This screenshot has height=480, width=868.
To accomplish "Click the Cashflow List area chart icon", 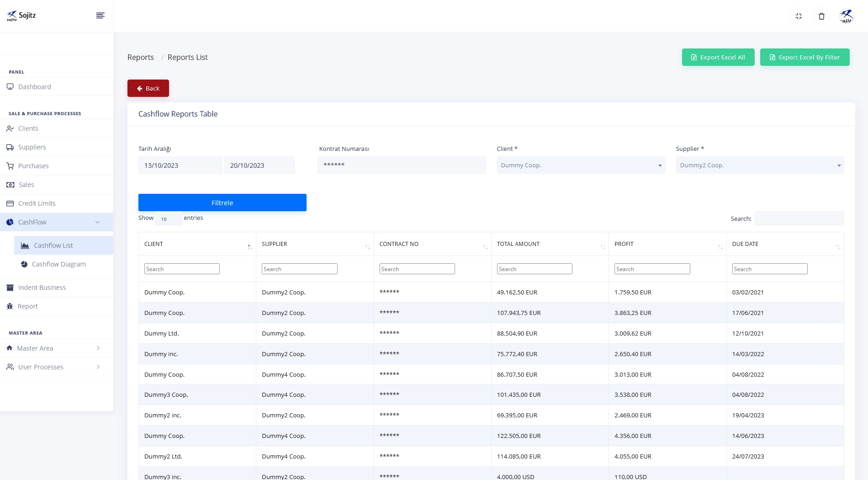I will [25, 245].
